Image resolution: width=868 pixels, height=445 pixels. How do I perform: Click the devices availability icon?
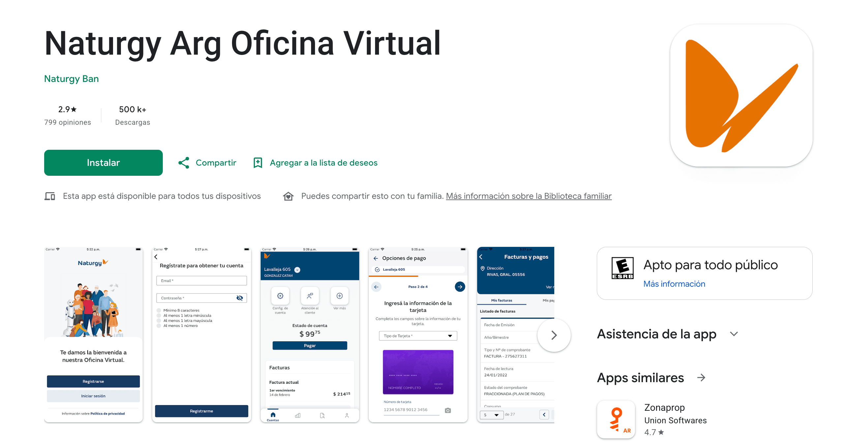(x=50, y=196)
